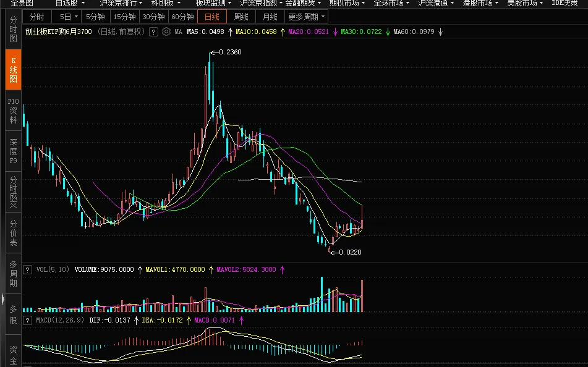Select the 15分钟 period tab
Screen dimensions: 588x367
[124, 17]
